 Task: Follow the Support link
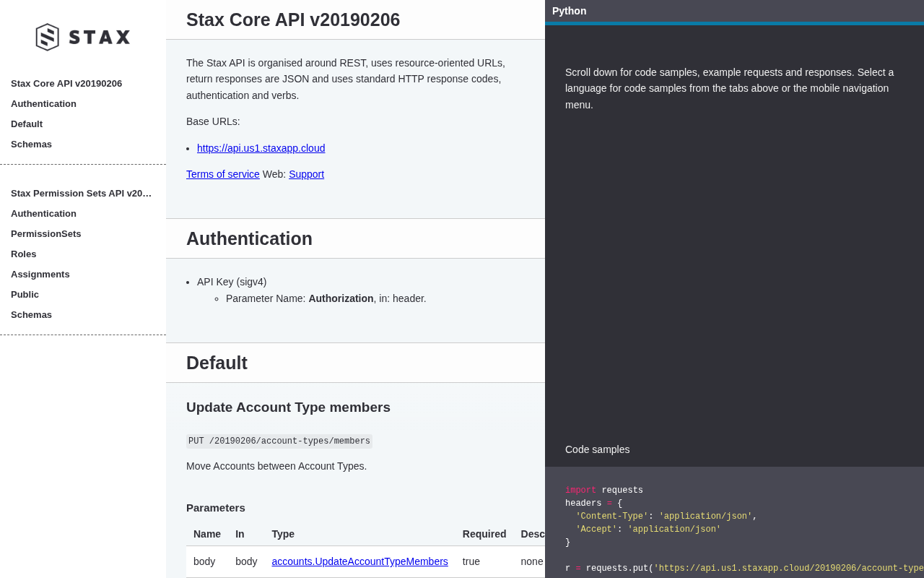click(x=306, y=174)
